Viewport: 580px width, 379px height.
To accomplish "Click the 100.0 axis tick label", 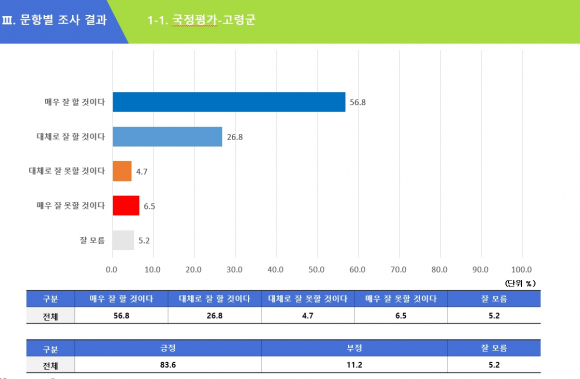I will click(522, 270).
